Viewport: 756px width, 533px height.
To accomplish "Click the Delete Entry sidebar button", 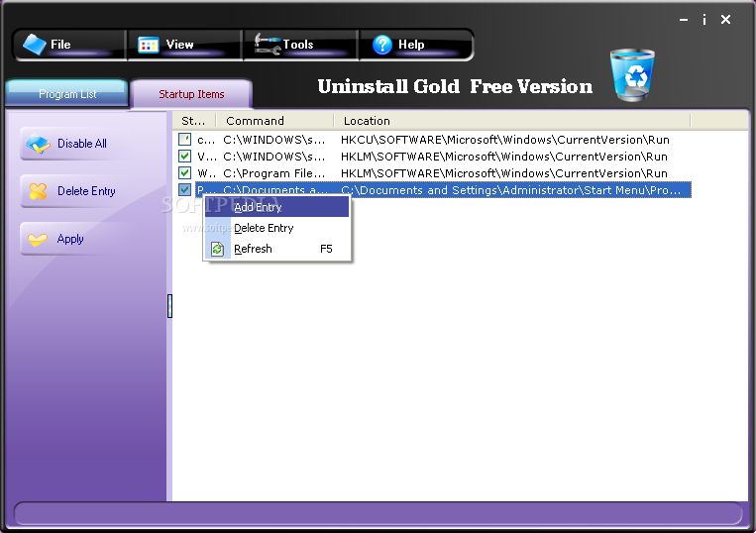I will point(72,191).
